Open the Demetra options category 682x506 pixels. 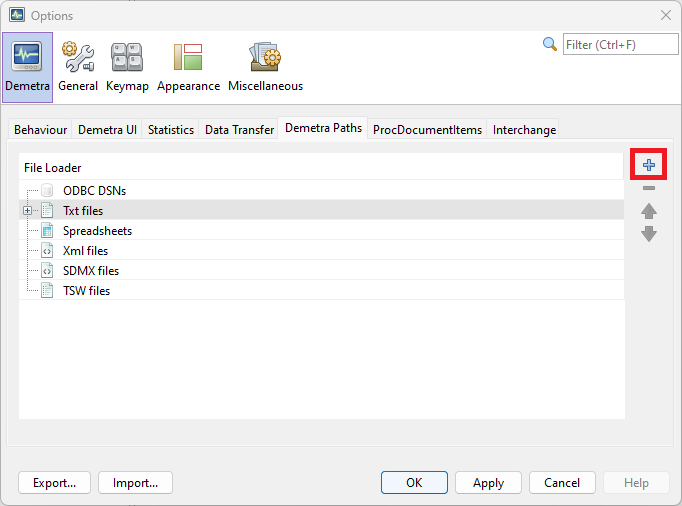coord(27,67)
